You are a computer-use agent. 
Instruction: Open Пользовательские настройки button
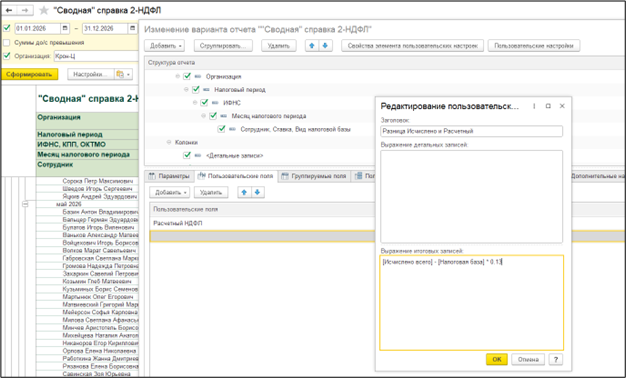[534, 46]
